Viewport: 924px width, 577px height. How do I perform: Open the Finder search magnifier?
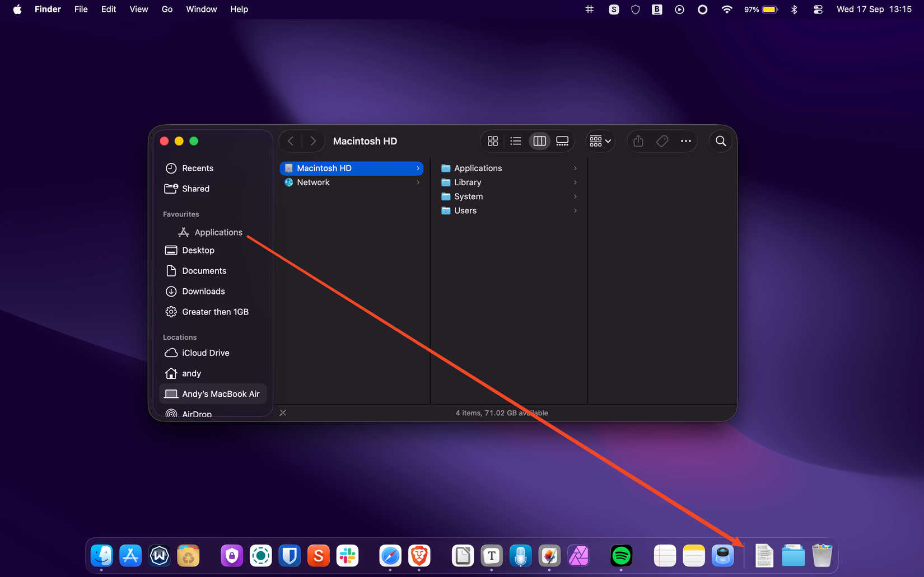pos(721,141)
